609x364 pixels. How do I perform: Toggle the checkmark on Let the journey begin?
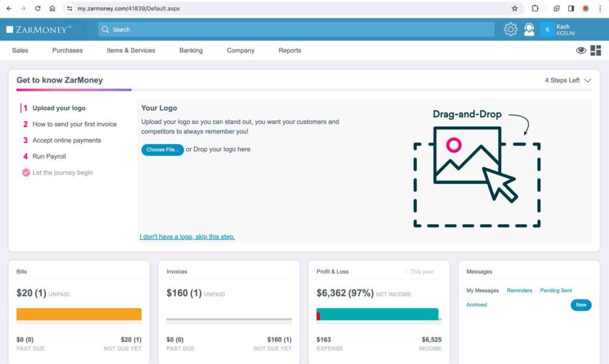(x=25, y=172)
